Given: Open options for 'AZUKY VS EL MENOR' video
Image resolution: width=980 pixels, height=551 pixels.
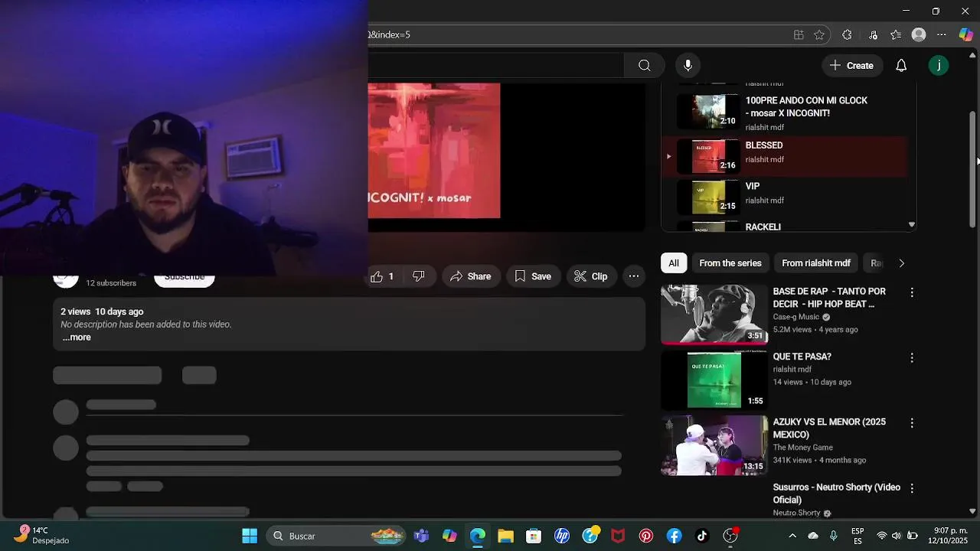Looking at the screenshot, I should coord(912,422).
